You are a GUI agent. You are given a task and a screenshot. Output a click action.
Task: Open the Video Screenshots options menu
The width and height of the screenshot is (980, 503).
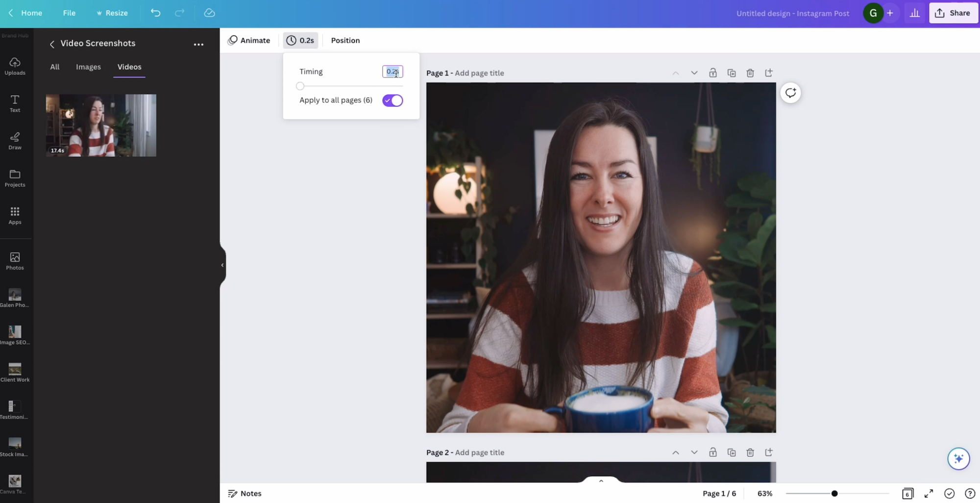pos(198,44)
